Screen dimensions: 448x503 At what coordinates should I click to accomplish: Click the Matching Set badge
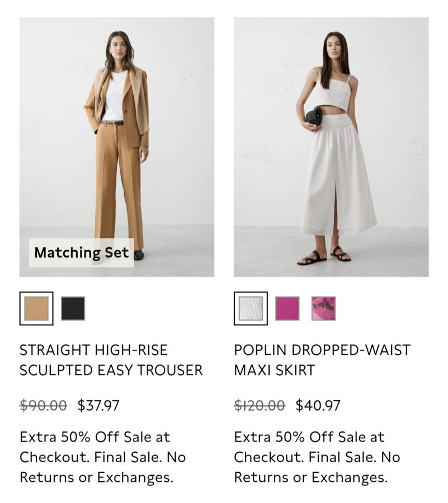(82, 253)
